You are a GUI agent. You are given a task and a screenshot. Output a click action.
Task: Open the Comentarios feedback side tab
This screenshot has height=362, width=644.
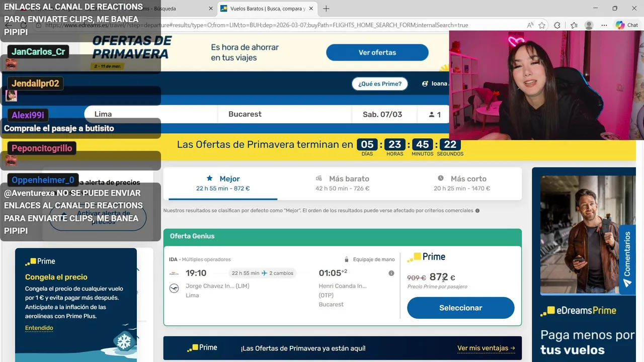tap(627, 259)
